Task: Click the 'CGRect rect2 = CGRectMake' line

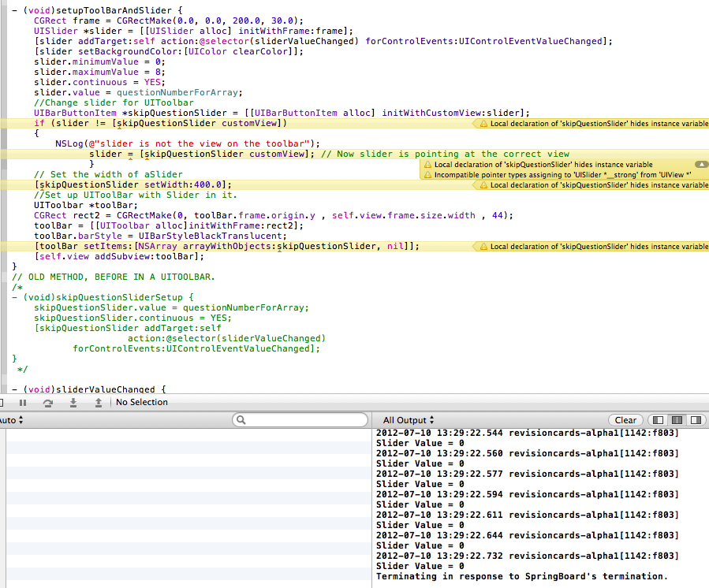Action: (274, 216)
